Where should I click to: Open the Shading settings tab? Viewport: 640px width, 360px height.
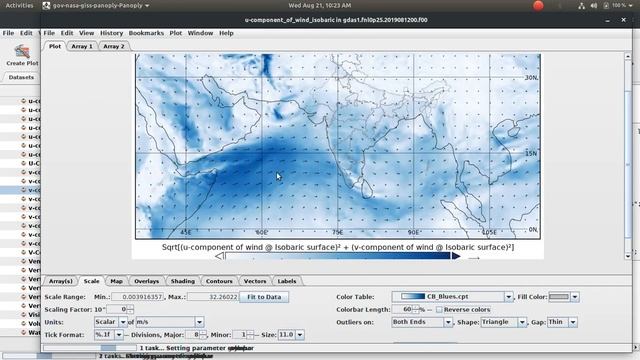[x=182, y=281]
